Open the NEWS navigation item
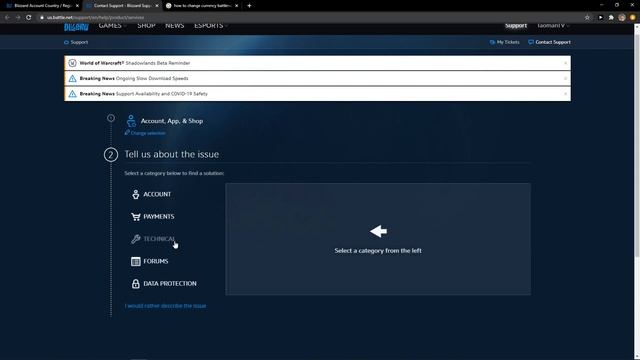Viewport: 640px width, 360px height. click(x=175, y=26)
